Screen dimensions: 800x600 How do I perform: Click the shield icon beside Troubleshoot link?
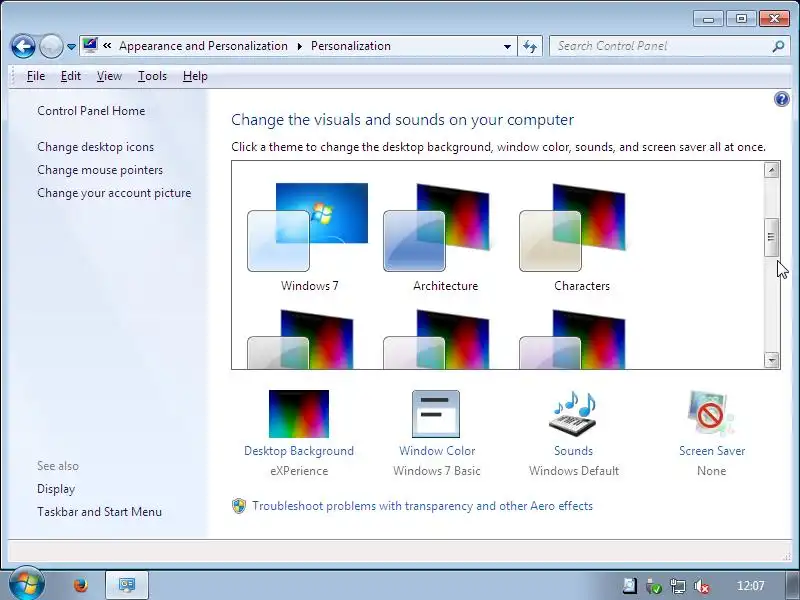[239, 506]
